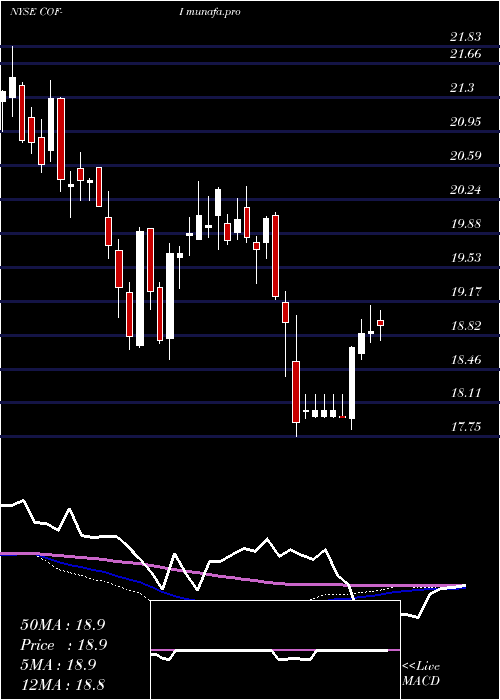
Task: Select the 18.82 price axis label
Action: 465,326
